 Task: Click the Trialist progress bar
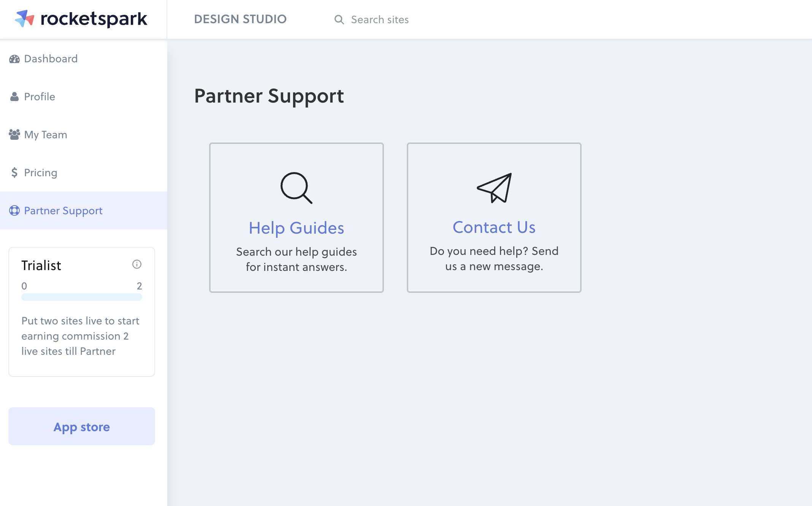(x=82, y=297)
